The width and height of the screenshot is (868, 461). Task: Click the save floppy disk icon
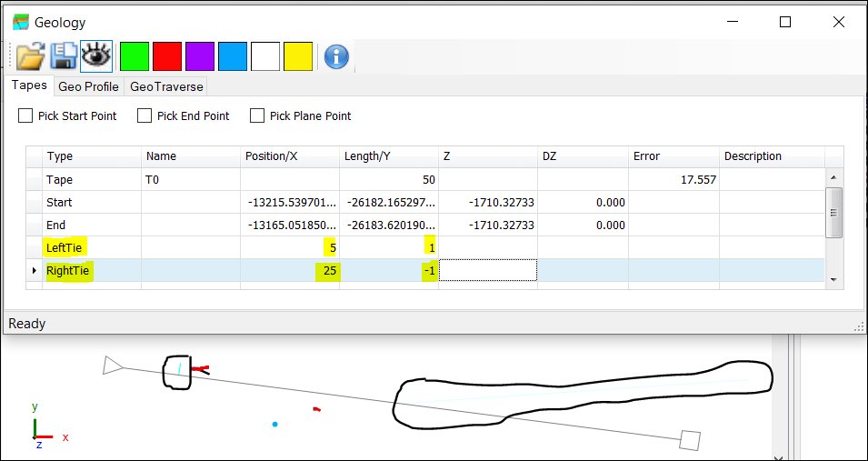click(63, 56)
